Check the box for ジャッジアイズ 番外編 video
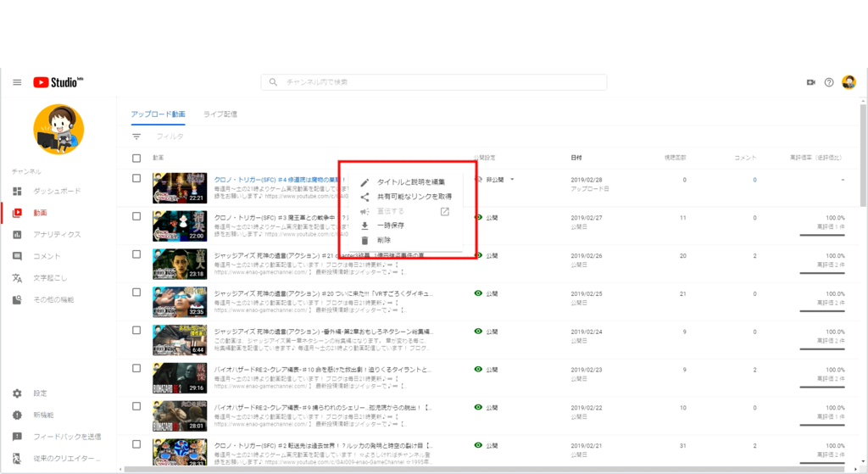The height and width of the screenshot is (474, 868). (136, 330)
